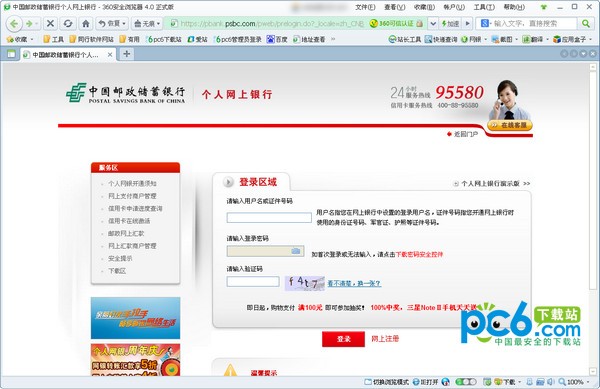Click the tab list icon left of tabs
Screen dimensions: 600x389
click(11, 54)
